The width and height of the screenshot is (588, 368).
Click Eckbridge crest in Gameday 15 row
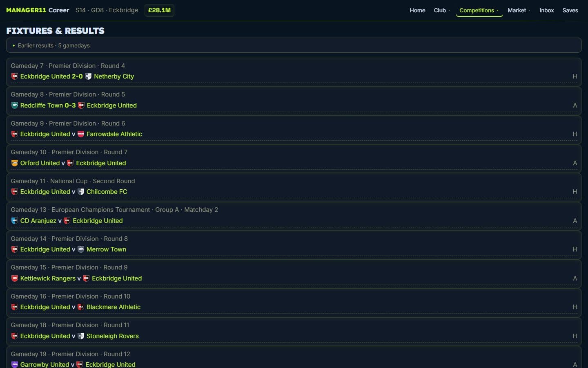pyautogui.click(x=86, y=278)
